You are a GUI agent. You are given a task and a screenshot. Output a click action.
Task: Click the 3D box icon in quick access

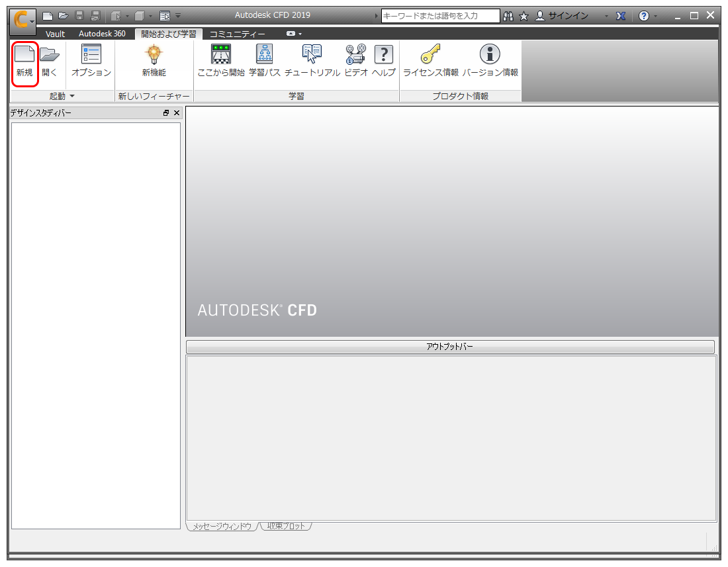(139, 17)
